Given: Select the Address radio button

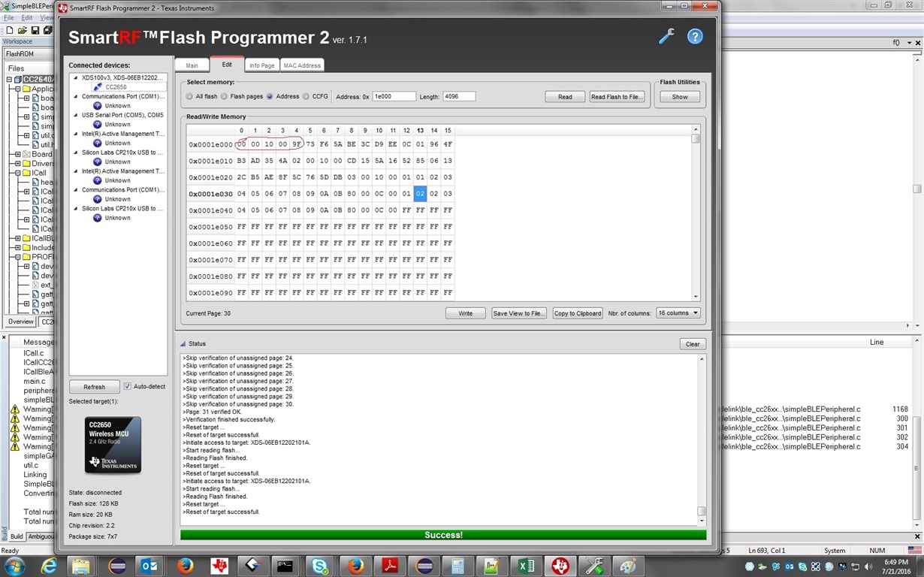Looking at the screenshot, I should [x=270, y=96].
